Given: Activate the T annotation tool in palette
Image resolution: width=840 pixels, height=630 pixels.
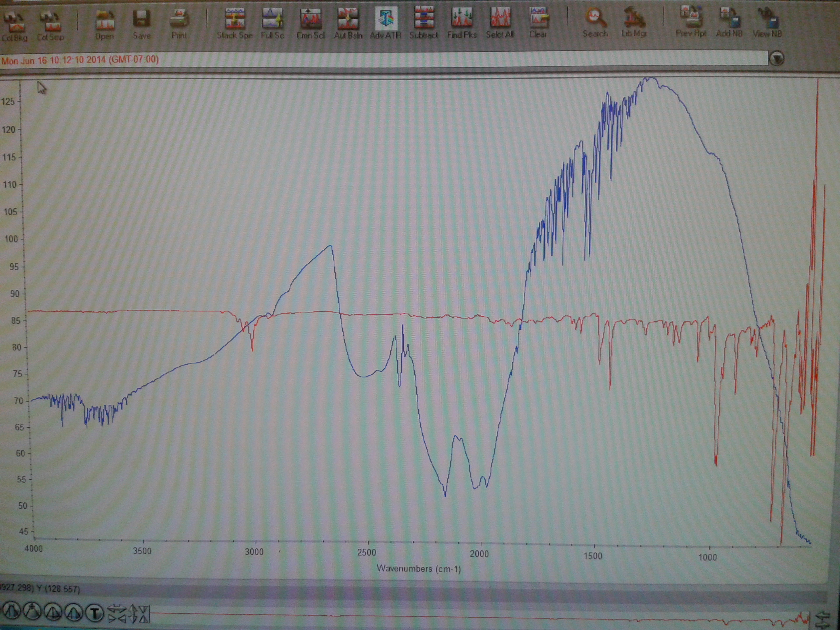Looking at the screenshot, I should tap(94, 612).
